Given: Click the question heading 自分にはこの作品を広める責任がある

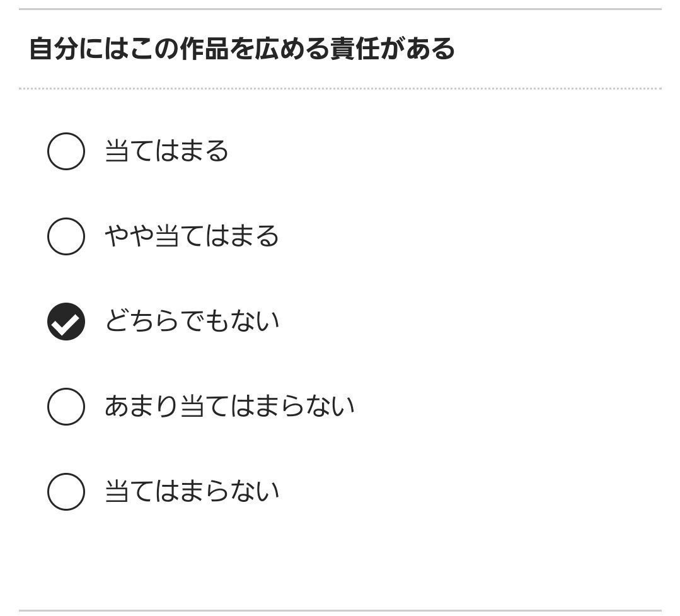Looking at the screenshot, I should point(242,49).
